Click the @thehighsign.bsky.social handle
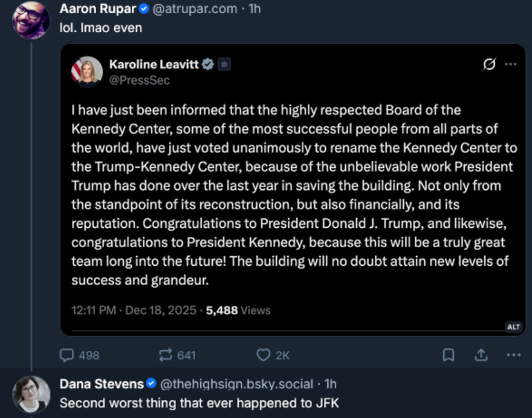532x418 pixels. coord(236,384)
